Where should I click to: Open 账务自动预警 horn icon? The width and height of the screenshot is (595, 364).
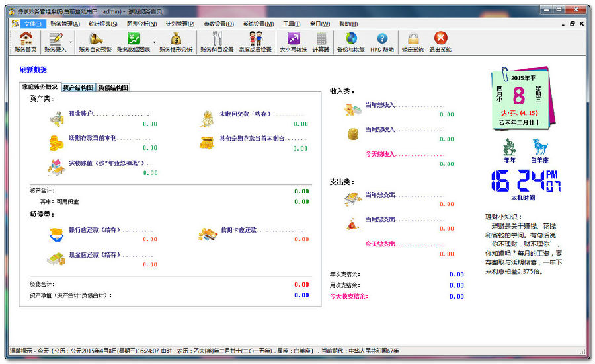(95, 42)
